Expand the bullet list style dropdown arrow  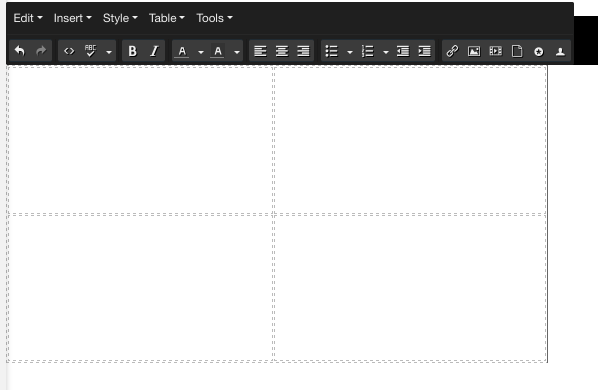click(350, 51)
